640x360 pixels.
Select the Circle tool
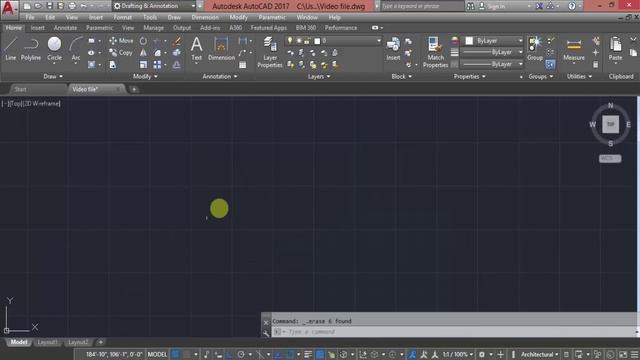[54, 49]
